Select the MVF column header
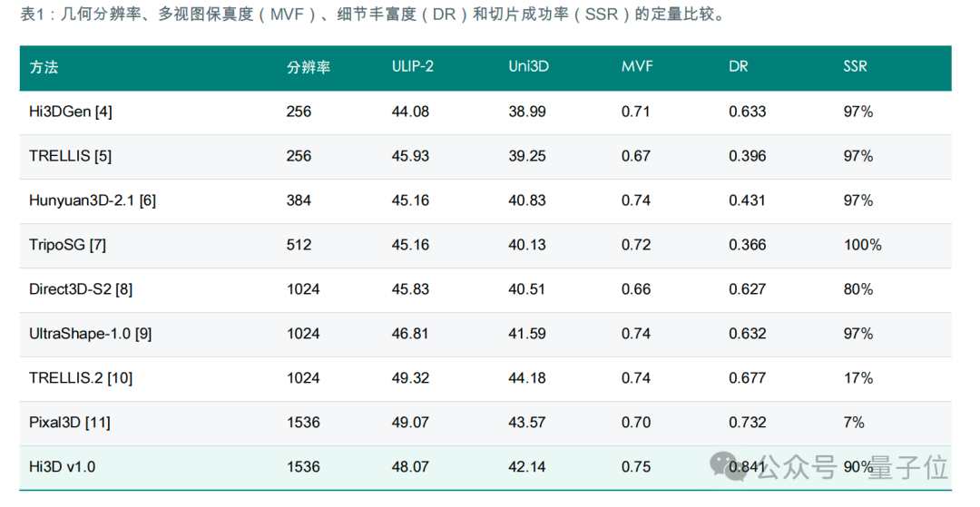The height and width of the screenshot is (507, 980). tap(637, 66)
